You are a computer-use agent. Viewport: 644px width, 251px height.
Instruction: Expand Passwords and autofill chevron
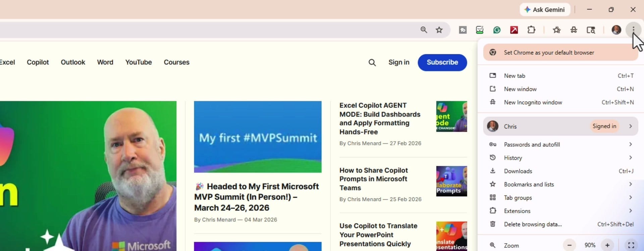point(631,144)
